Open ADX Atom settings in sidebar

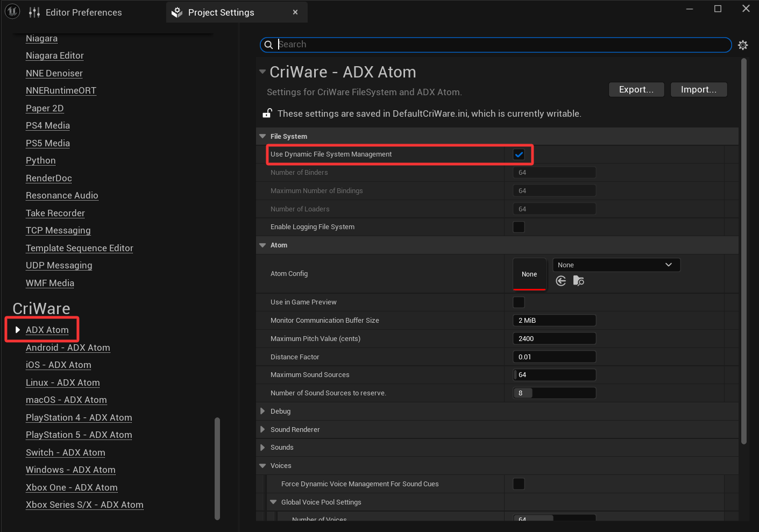[47, 330]
